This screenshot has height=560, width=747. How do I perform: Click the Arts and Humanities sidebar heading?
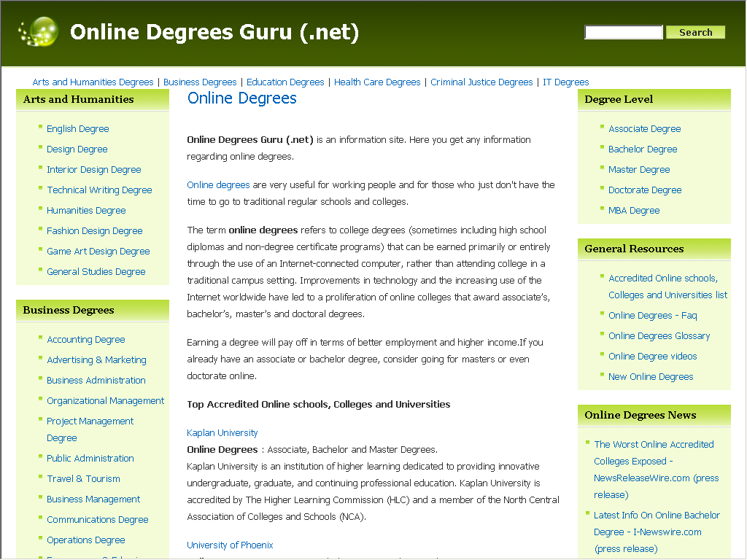click(79, 99)
